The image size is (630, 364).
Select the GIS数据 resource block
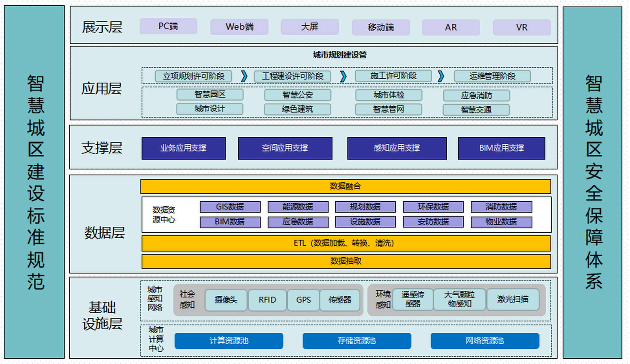click(230, 206)
